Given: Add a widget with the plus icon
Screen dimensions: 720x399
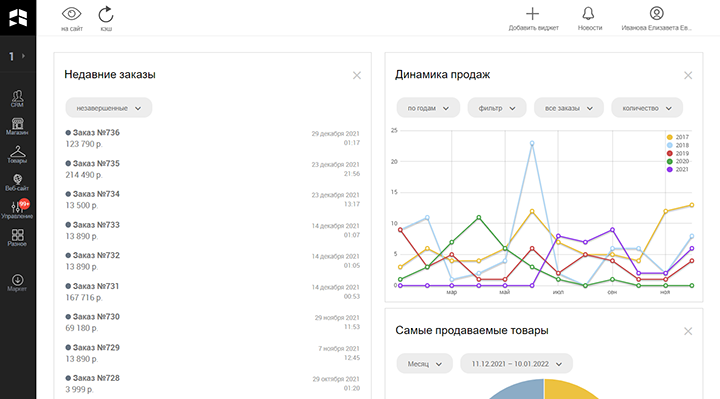Looking at the screenshot, I should click(533, 19).
